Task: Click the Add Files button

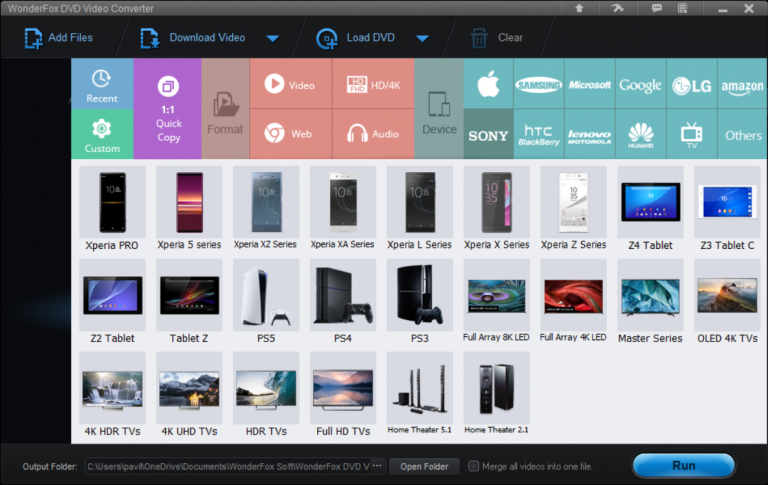Action: click(58, 38)
